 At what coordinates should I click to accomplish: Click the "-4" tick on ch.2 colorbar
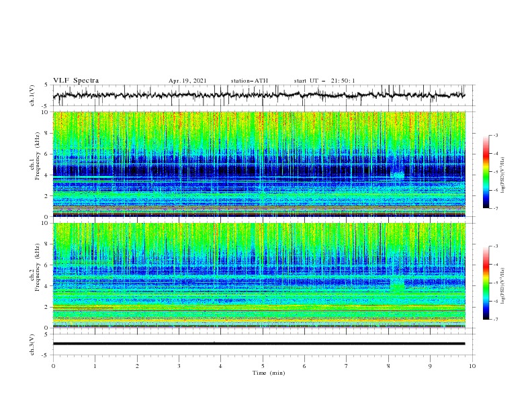point(495,265)
